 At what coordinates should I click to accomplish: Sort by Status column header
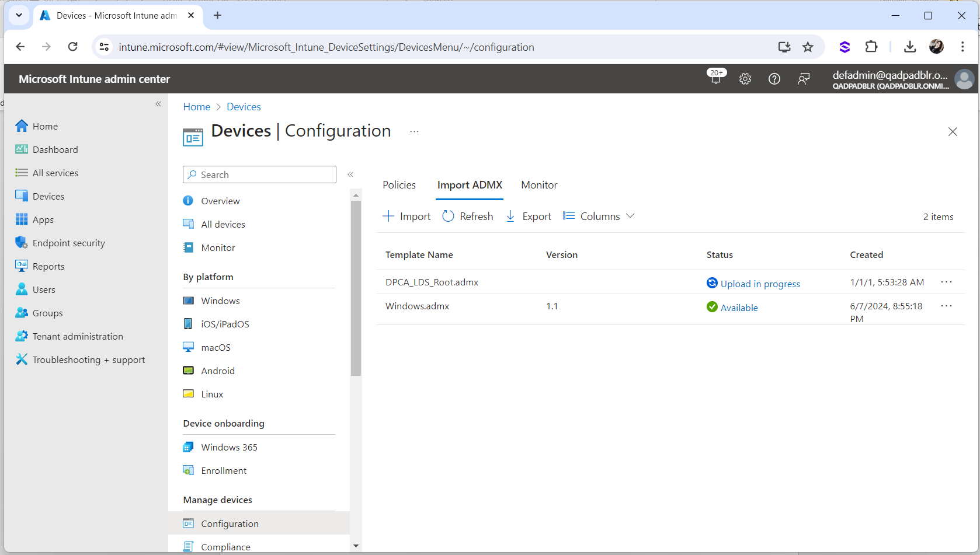tap(720, 255)
